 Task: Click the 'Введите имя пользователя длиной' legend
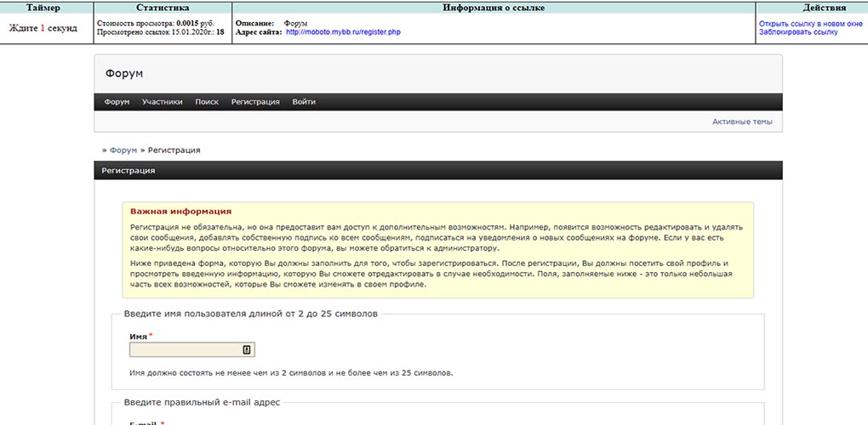click(251, 314)
